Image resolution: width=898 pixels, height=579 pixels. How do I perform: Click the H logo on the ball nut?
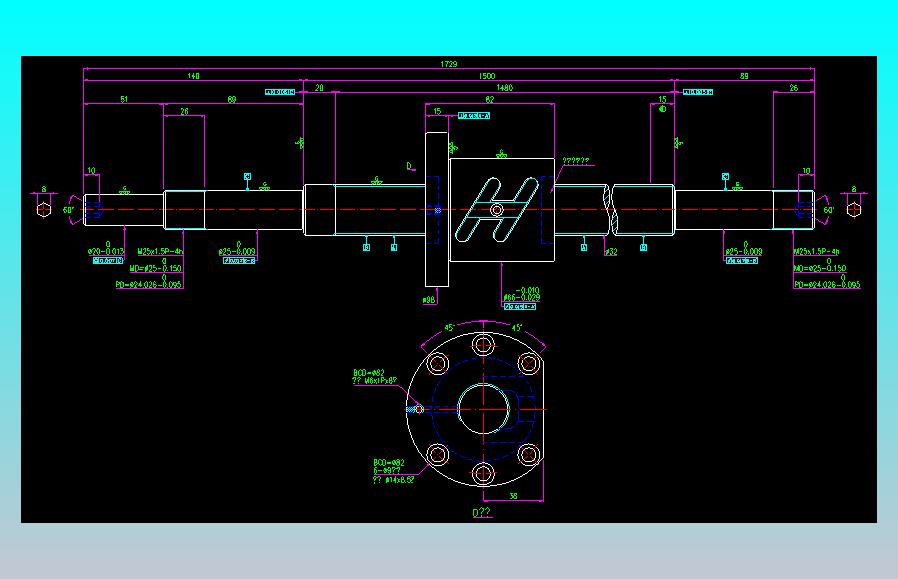pyautogui.click(x=497, y=209)
